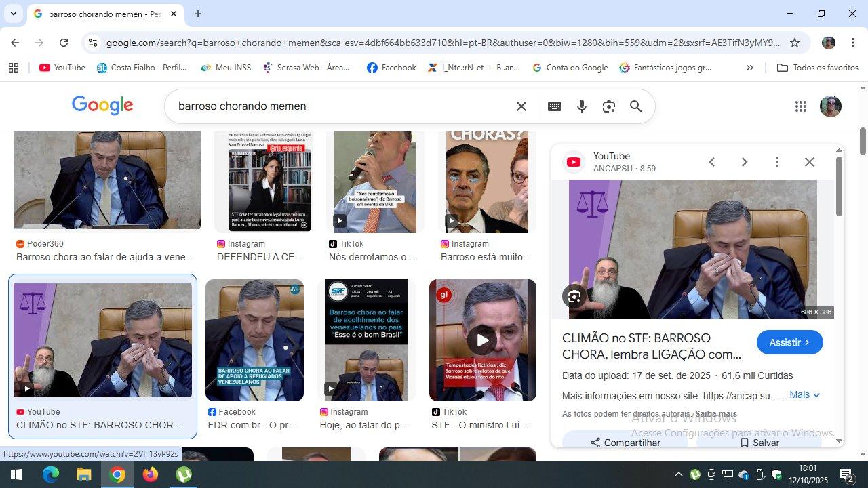This screenshot has height=488, width=868.
Task: Open the Firefox icon in the taskbar
Action: tap(151, 474)
